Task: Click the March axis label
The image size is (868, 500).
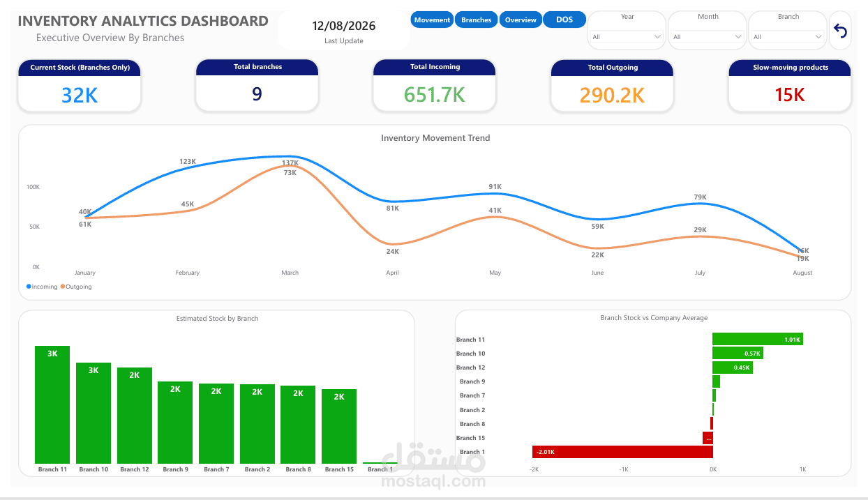Action: tap(290, 273)
